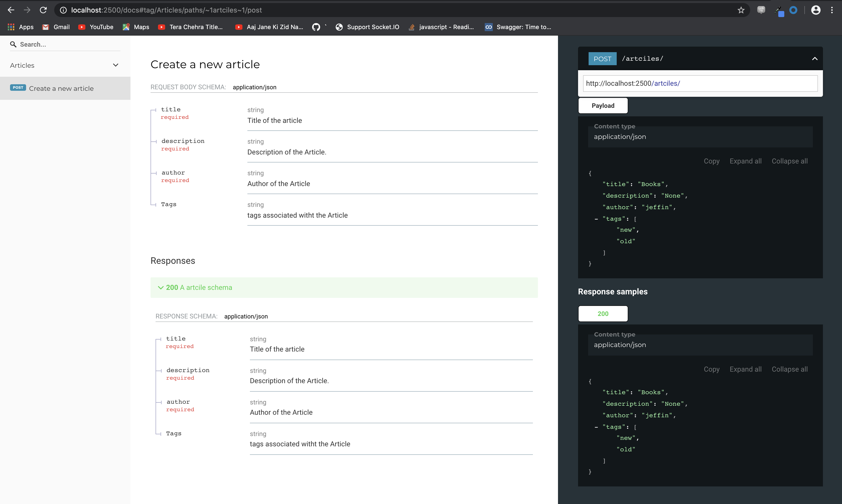Click the request body application/json label
The height and width of the screenshot is (504, 842).
click(254, 87)
